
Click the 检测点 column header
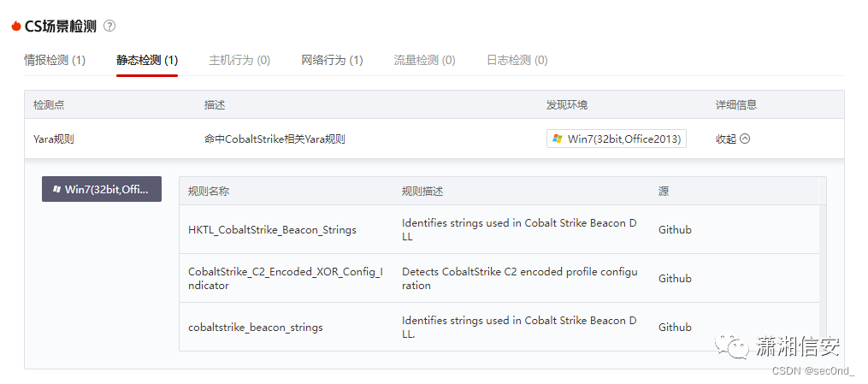coord(49,104)
